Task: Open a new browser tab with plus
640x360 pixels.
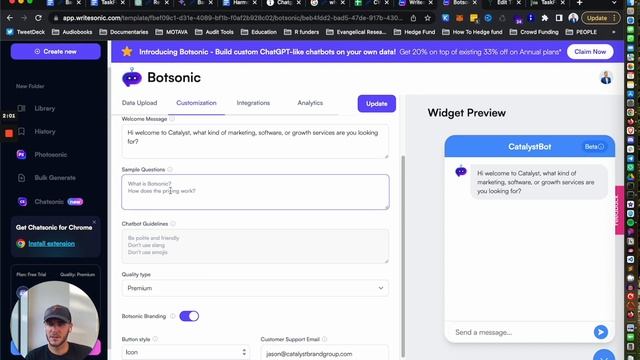Action: 580,2
